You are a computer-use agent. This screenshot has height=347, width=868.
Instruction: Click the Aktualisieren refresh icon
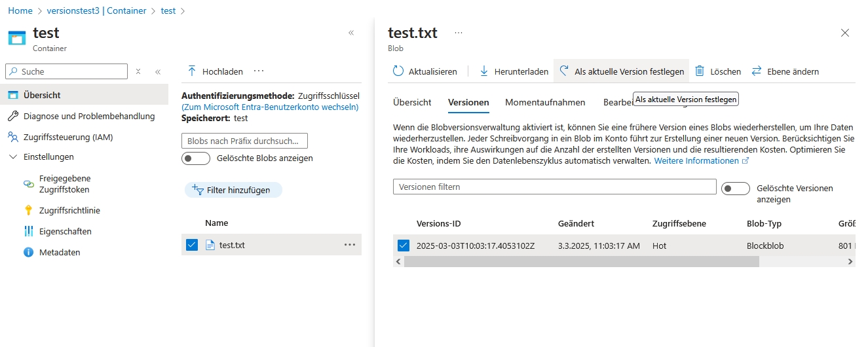click(x=398, y=71)
